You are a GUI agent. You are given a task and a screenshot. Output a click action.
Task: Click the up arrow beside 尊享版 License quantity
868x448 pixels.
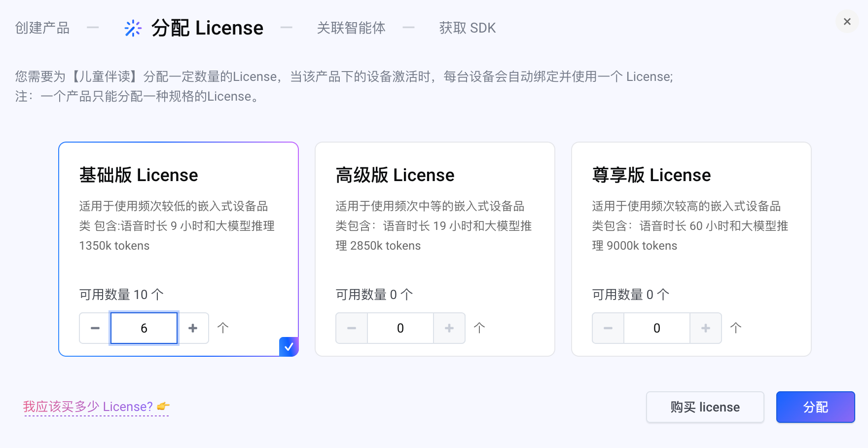click(x=736, y=328)
